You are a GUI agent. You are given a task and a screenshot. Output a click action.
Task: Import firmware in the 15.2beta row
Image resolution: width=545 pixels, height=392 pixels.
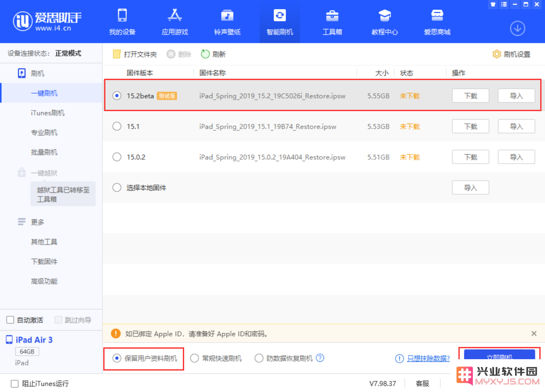pos(517,96)
